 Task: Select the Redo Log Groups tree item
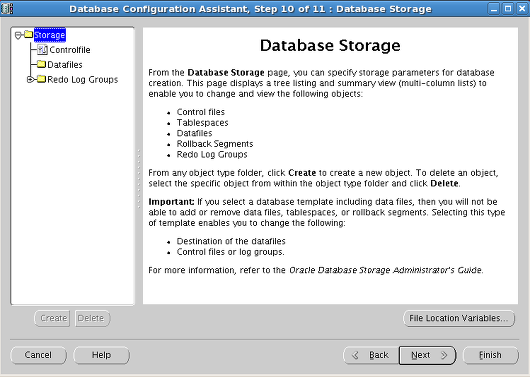point(82,79)
